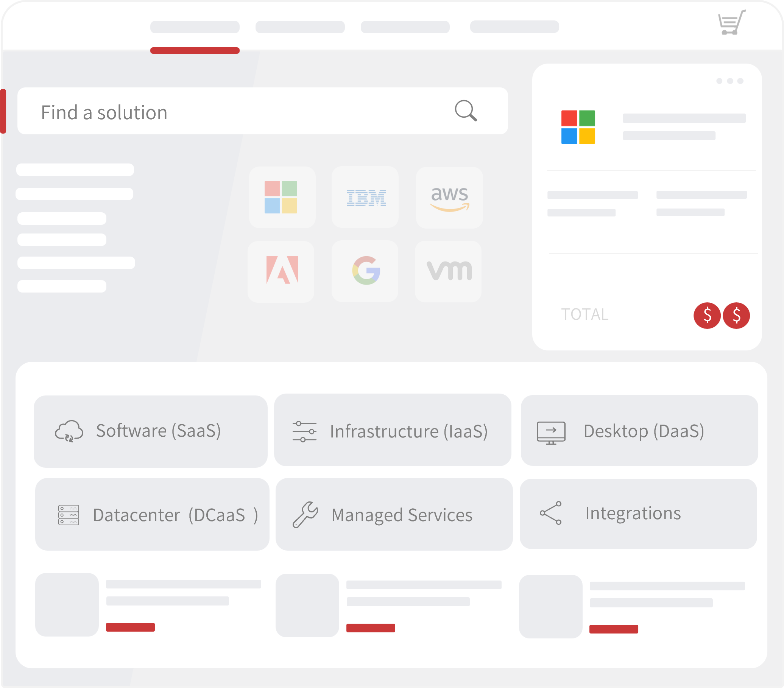Choose the AWS vendor tile

click(449, 197)
